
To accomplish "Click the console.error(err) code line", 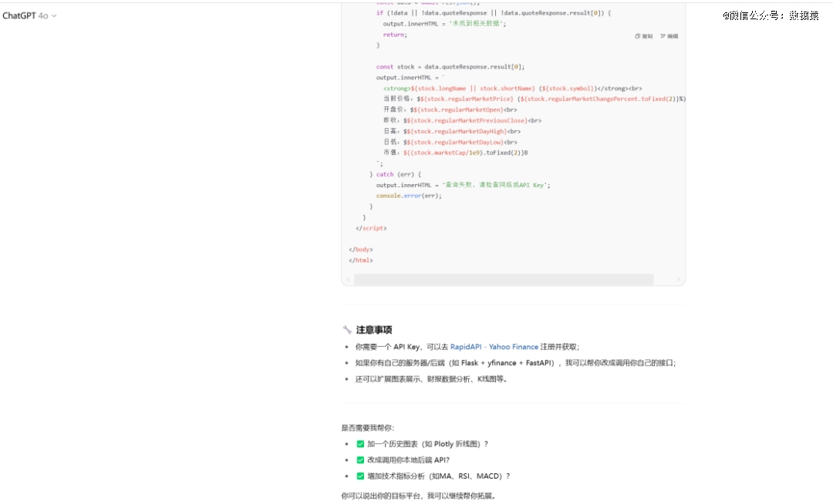I will (409, 196).
